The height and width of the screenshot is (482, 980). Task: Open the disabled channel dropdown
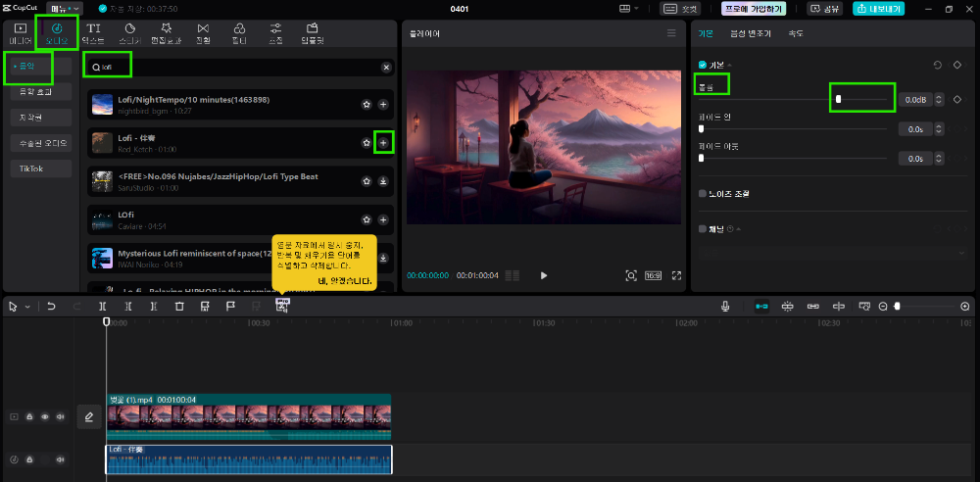[x=832, y=253]
